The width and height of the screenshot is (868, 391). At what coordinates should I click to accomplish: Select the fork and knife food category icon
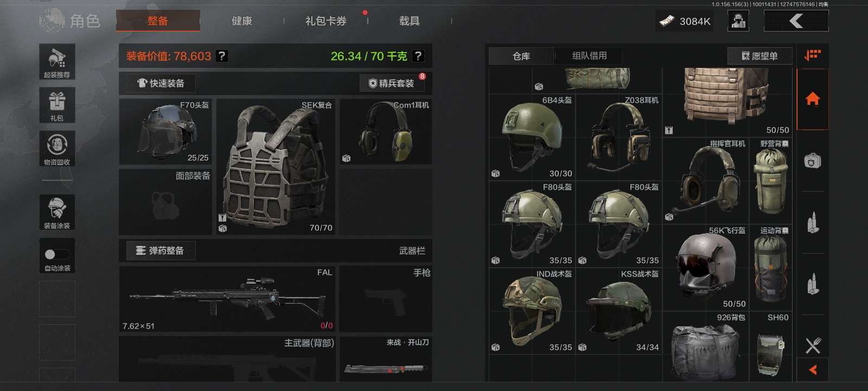pos(813,345)
